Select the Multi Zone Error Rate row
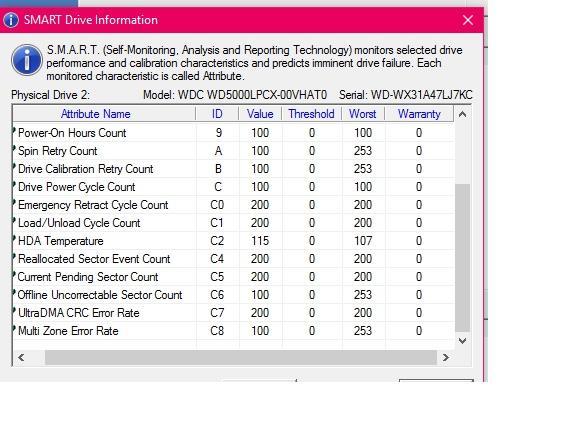This screenshot has height=435, width=561. pos(233,331)
